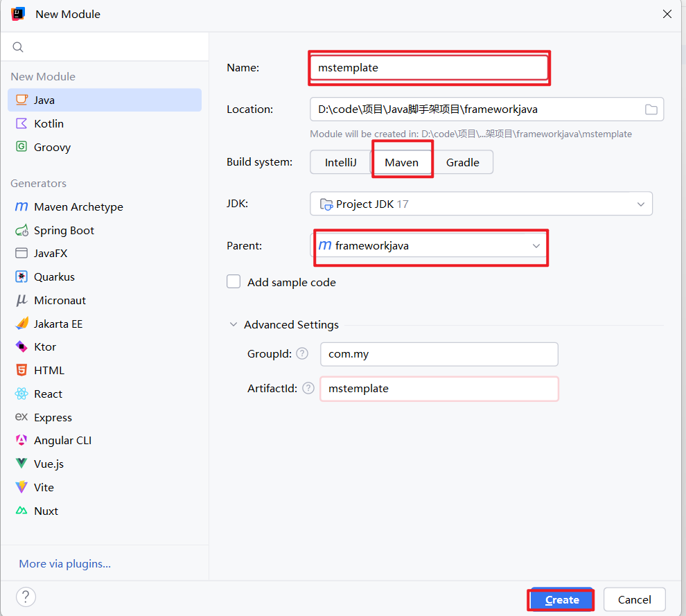This screenshot has width=686, height=616.
Task: Select the Spring Boot label
Action: pos(64,230)
